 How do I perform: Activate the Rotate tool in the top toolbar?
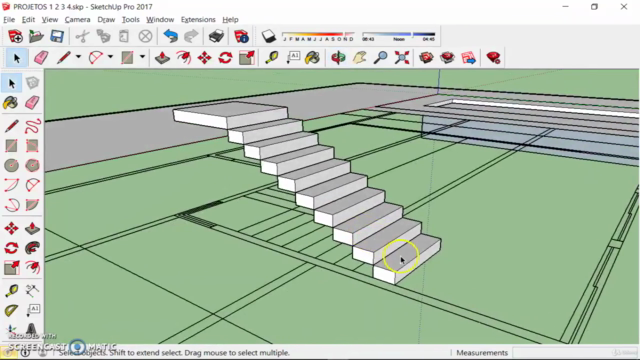(x=225, y=58)
